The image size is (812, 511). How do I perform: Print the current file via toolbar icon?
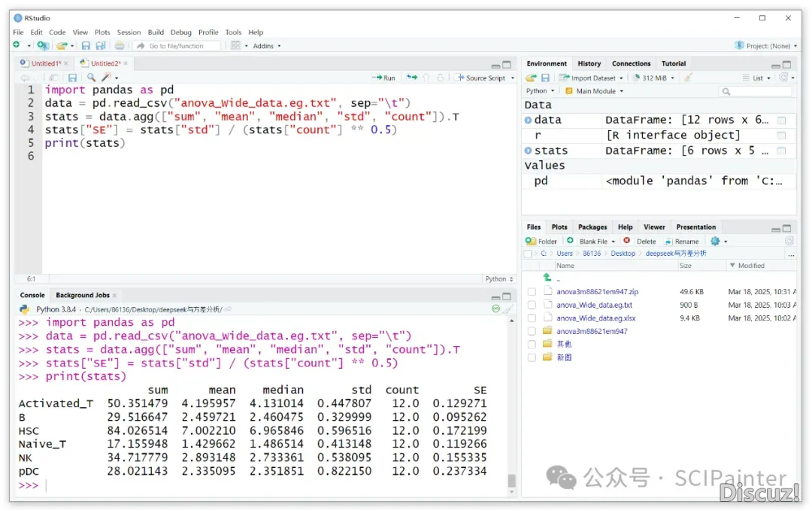pyautogui.click(x=120, y=46)
